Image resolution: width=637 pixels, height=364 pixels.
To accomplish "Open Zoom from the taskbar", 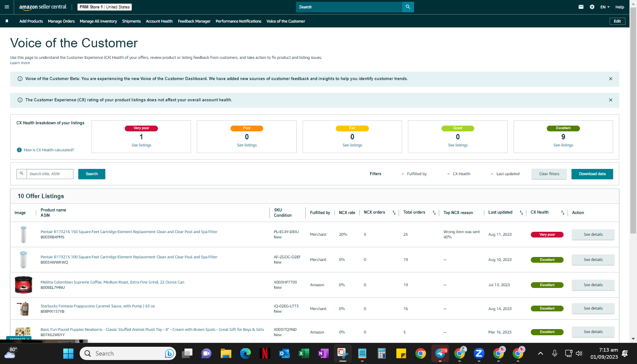I will click(x=479, y=353).
